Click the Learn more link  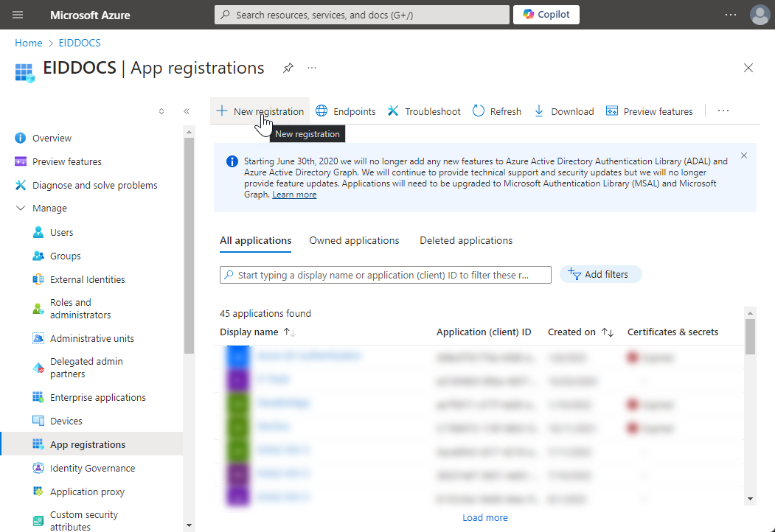click(294, 195)
